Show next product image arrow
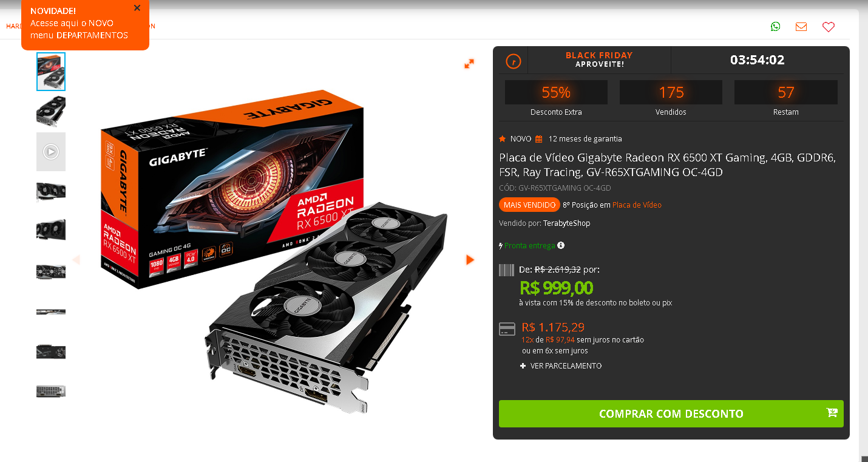868x462 pixels. pyautogui.click(x=470, y=260)
